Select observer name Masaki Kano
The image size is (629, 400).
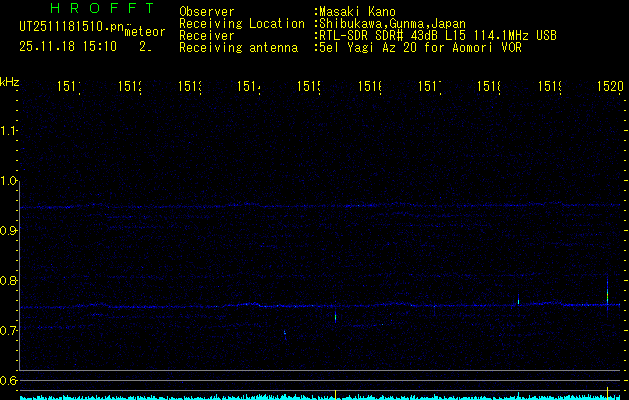(x=357, y=11)
